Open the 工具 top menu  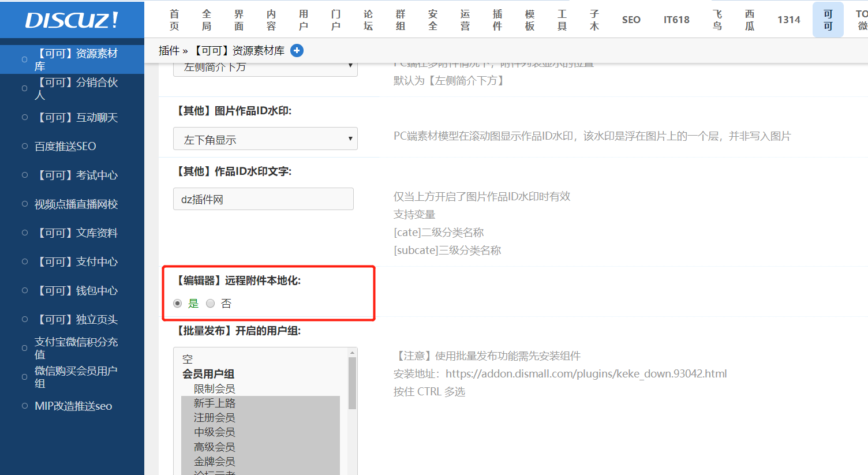(x=562, y=20)
